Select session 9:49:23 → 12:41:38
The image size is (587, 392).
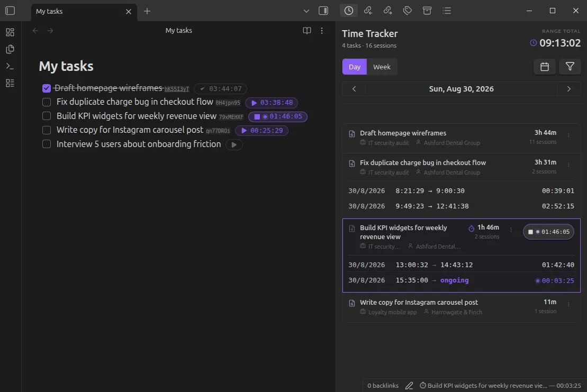coord(461,206)
